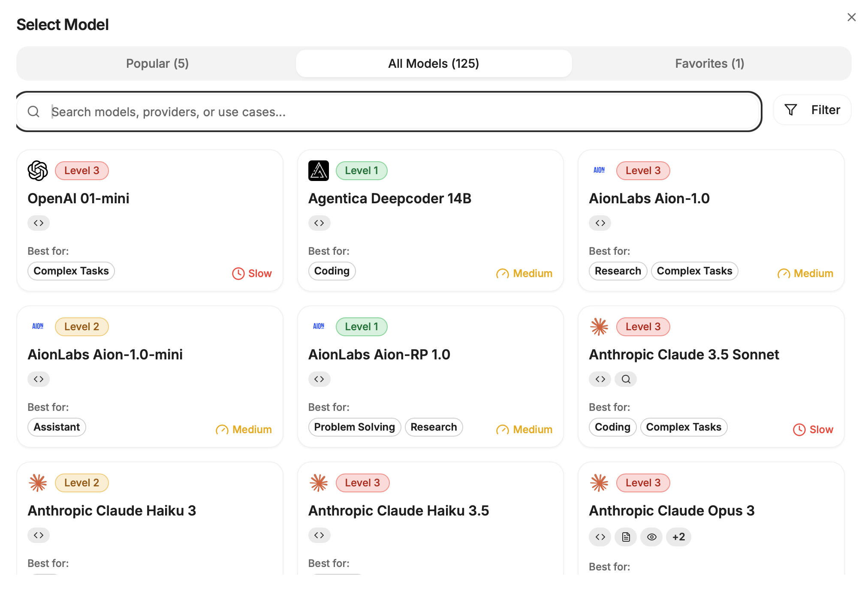The image size is (868, 591).
Task: Click eye vision icon on Claude Opus 3
Action: [x=651, y=537]
